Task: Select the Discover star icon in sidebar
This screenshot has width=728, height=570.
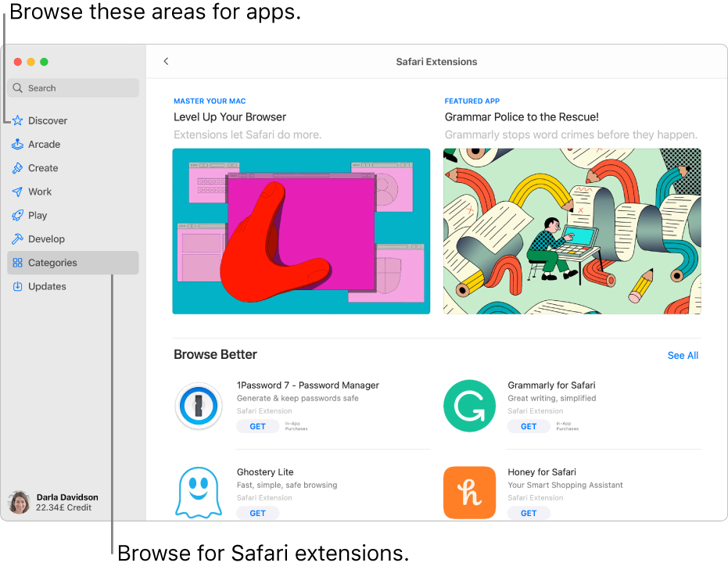Action: 18,120
